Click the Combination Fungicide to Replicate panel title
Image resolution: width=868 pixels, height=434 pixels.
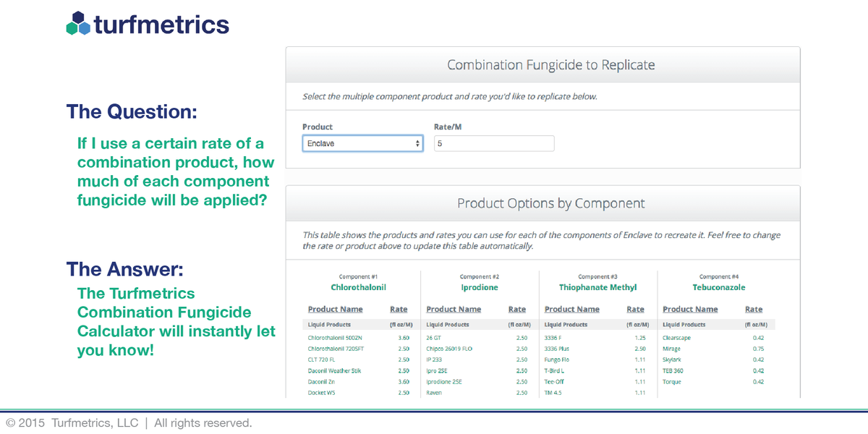(x=551, y=65)
